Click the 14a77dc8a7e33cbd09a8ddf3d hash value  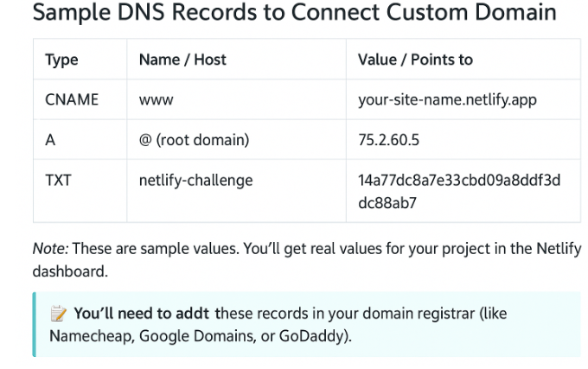coord(459,181)
